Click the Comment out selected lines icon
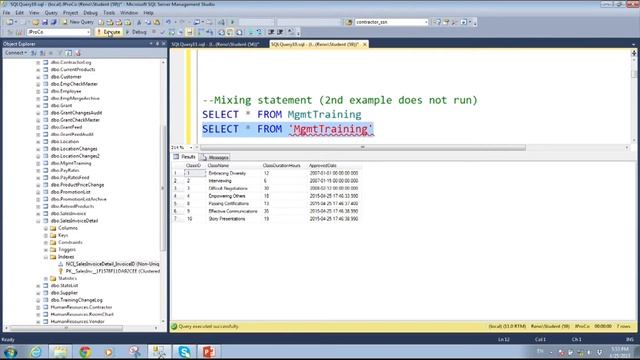Screen dimensions: 640x360 [251, 32]
